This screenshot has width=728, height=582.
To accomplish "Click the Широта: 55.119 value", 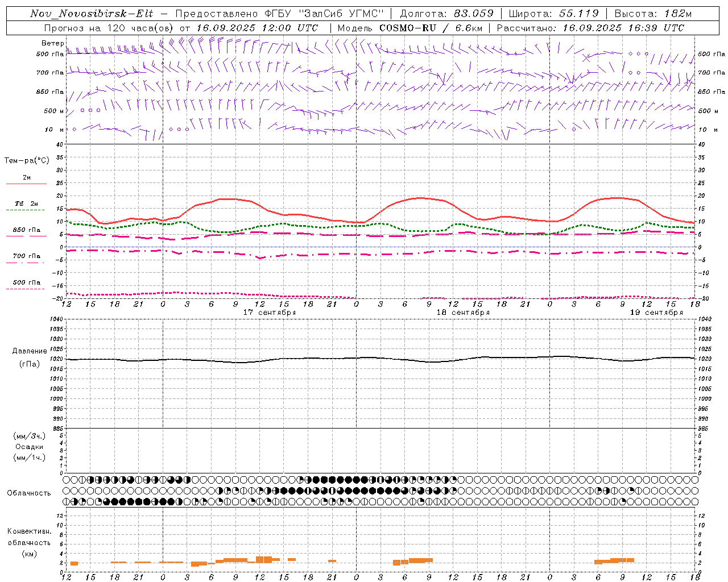I will pos(554,14).
